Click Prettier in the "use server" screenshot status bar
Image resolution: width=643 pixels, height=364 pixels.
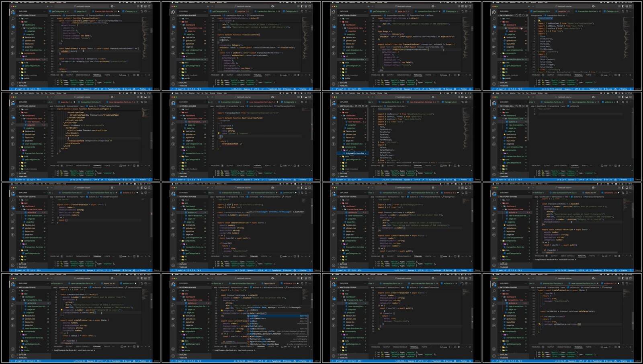(623, 180)
